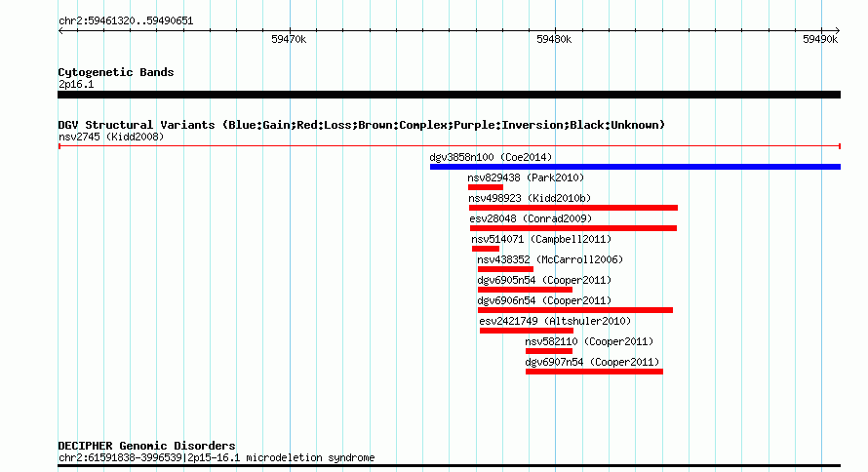Click the 59490k ruler tick label
Screen dimensions: 868x472
point(820,39)
